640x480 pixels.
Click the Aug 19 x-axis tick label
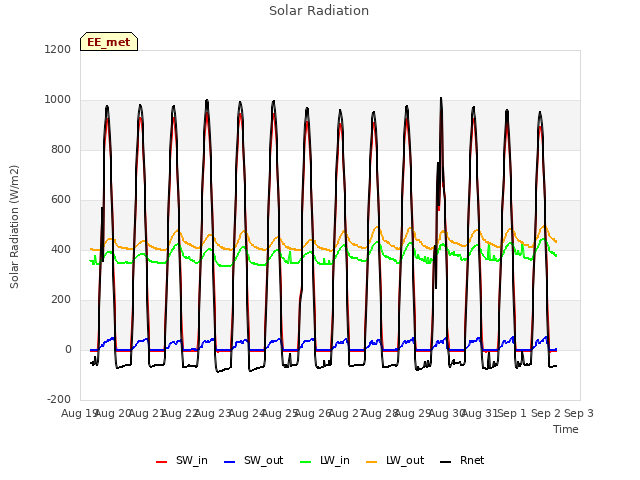[x=78, y=413]
